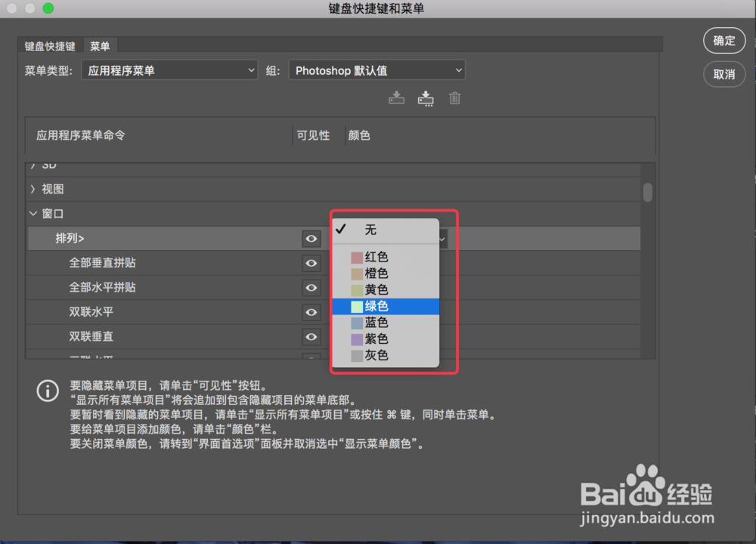Click the delete set trash icon
This screenshot has width=756, height=544.
[x=454, y=97]
